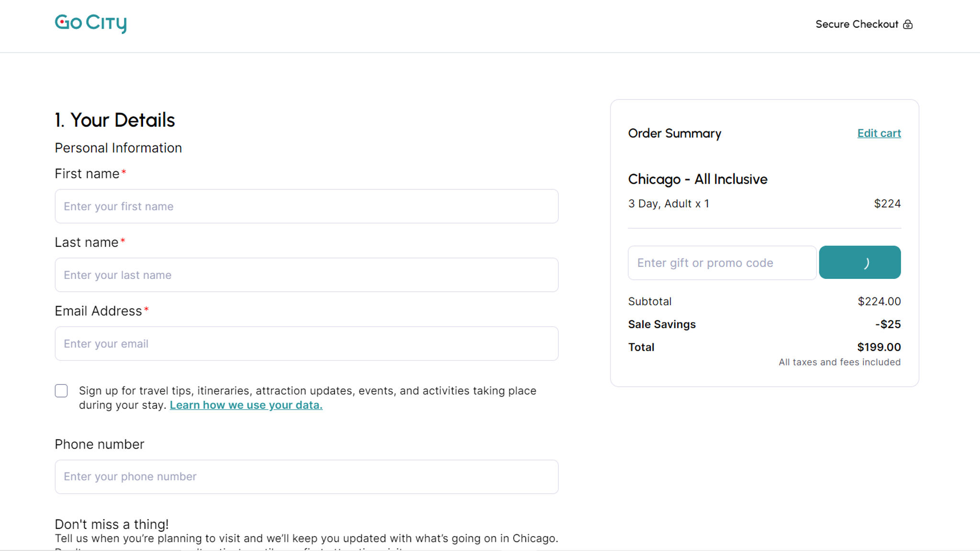The width and height of the screenshot is (980, 551).
Task: Click the Enter your first name field
Action: click(x=306, y=206)
